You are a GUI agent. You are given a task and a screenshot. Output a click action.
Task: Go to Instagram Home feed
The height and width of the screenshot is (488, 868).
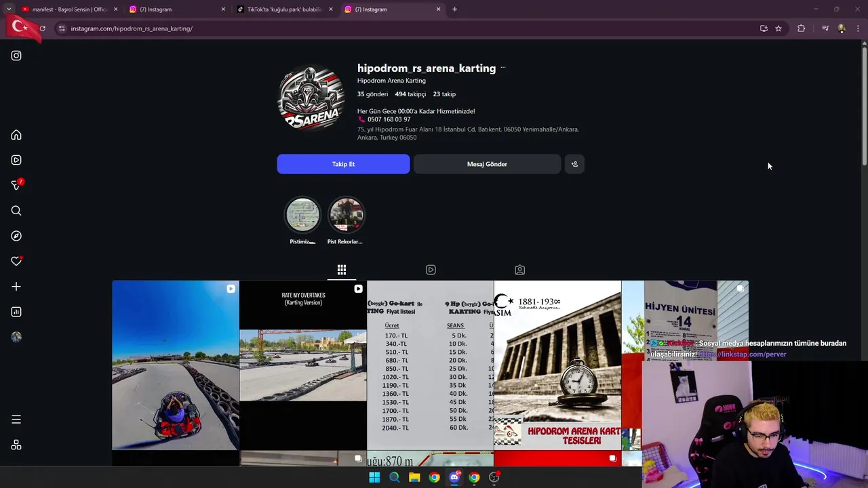click(16, 135)
